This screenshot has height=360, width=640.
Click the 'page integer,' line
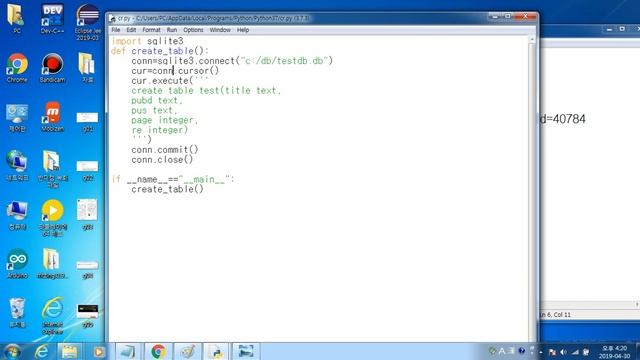(x=164, y=120)
